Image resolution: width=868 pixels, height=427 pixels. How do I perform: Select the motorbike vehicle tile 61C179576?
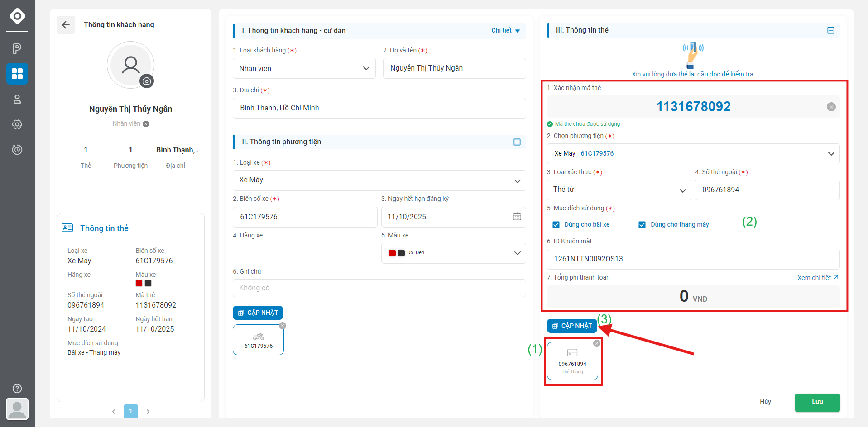pos(258,340)
